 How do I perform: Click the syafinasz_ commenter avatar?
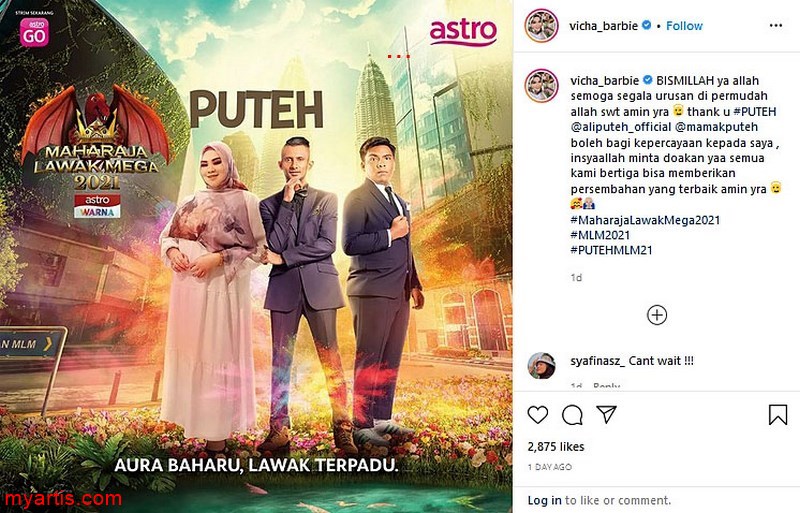(x=541, y=365)
